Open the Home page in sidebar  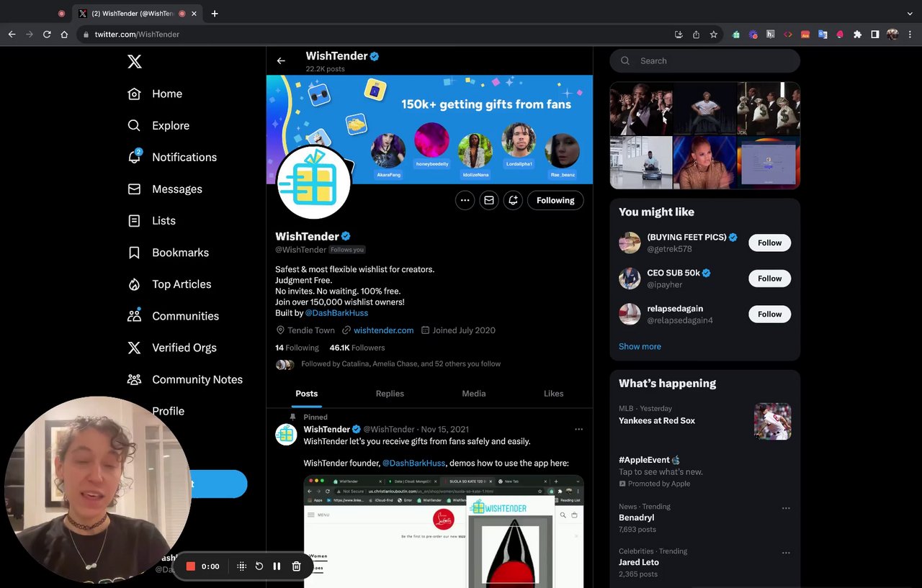pos(155,94)
